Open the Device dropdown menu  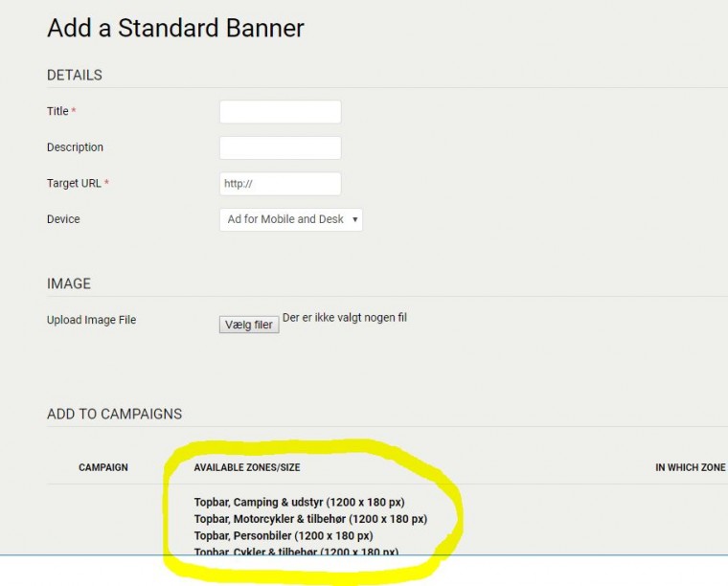(290, 219)
